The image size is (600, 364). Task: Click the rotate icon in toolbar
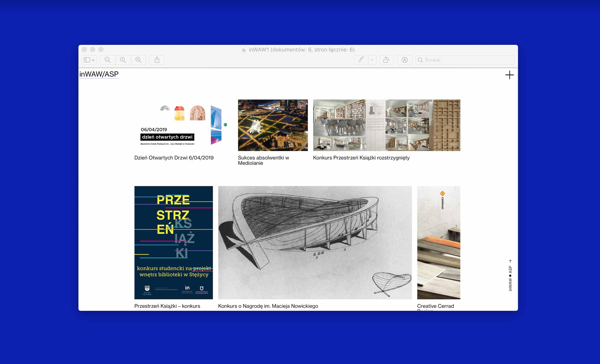pyautogui.click(x=386, y=60)
